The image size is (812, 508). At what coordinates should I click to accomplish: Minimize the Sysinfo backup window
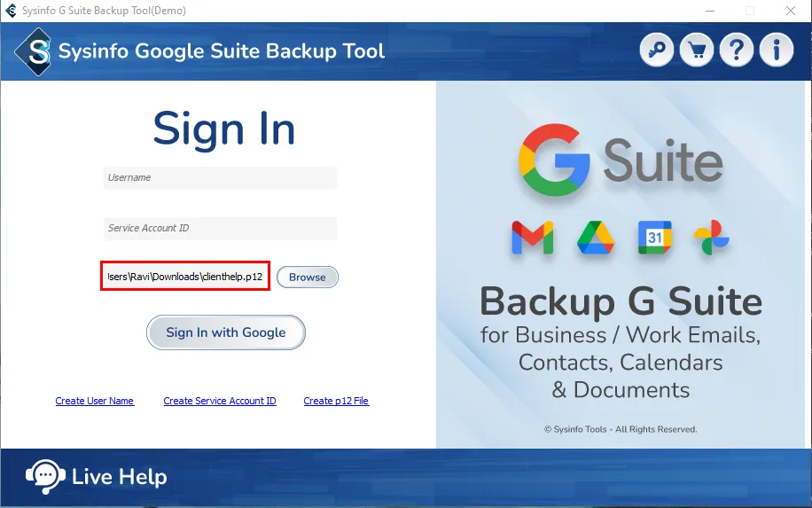[709, 11]
